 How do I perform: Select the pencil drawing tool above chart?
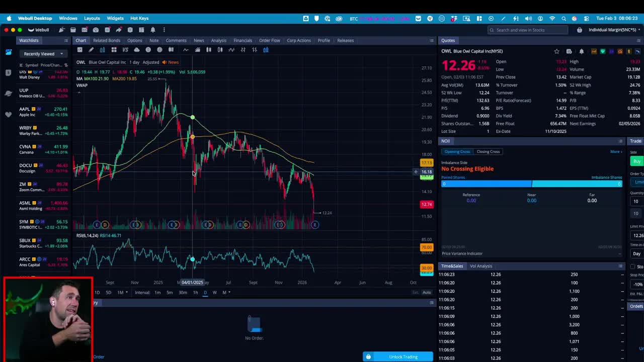click(91, 50)
